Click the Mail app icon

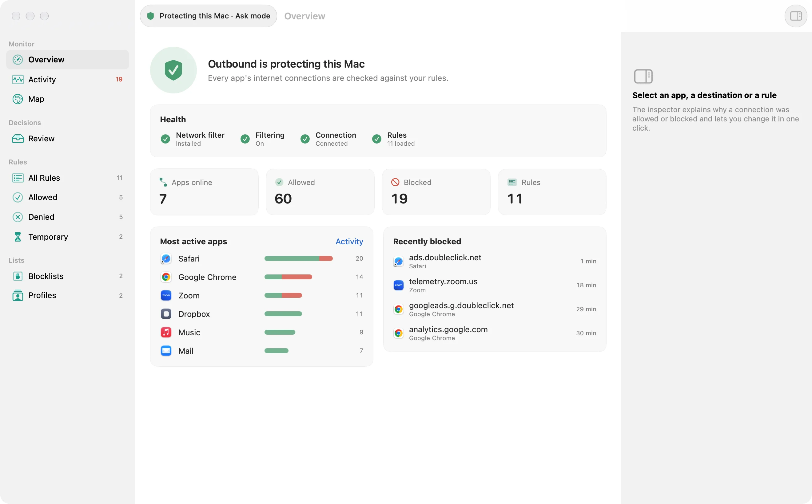coord(166,351)
